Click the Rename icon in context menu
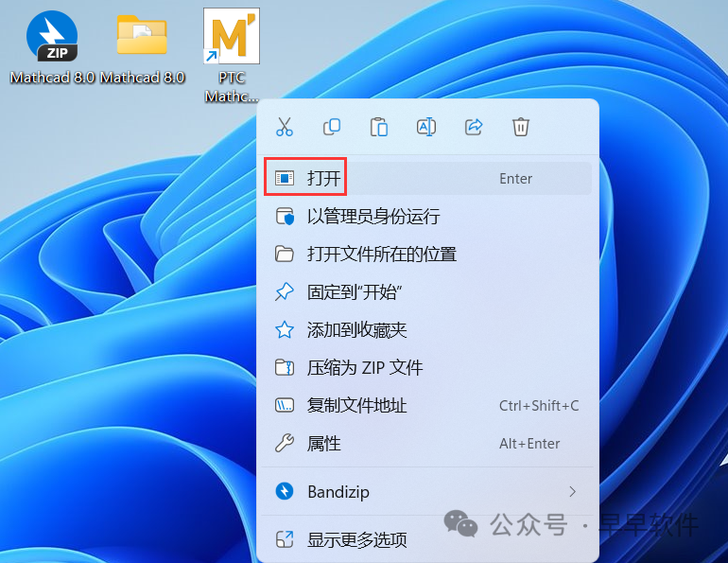728x563 pixels. pyautogui.click(x=426, y=127)
